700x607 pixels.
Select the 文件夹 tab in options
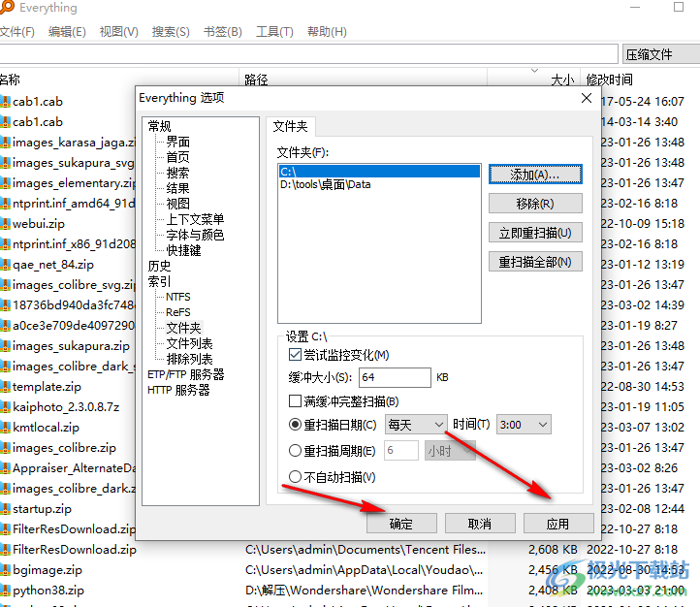pos(290,126)
